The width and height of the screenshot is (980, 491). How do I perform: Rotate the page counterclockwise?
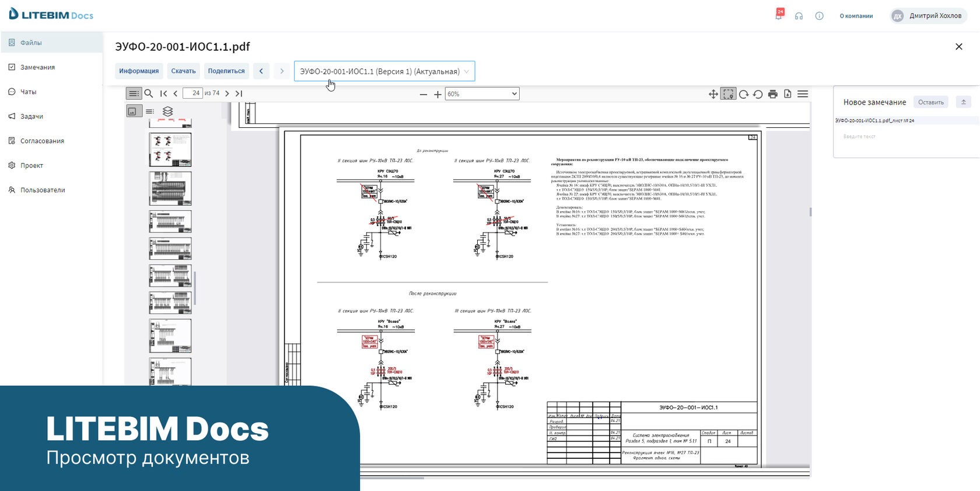[758, 94]
